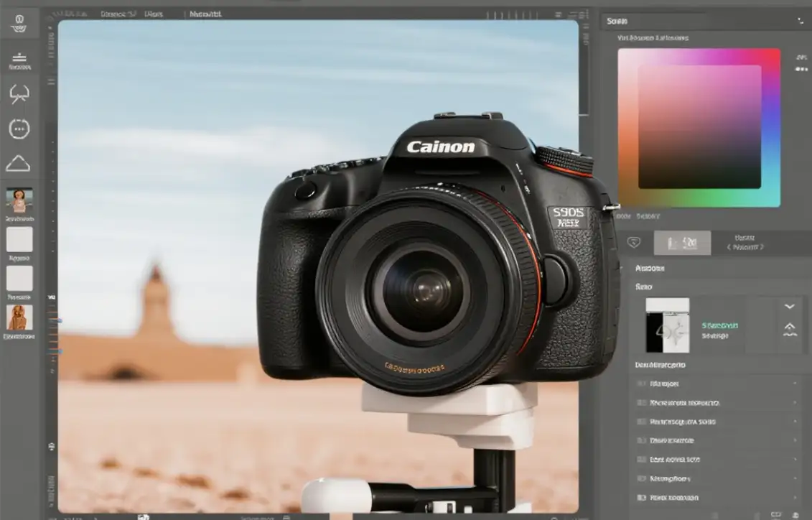This screenshot has height=520, width=812.
Task: Click the small icon at right of the right panel header
Action: pos(801,22)
